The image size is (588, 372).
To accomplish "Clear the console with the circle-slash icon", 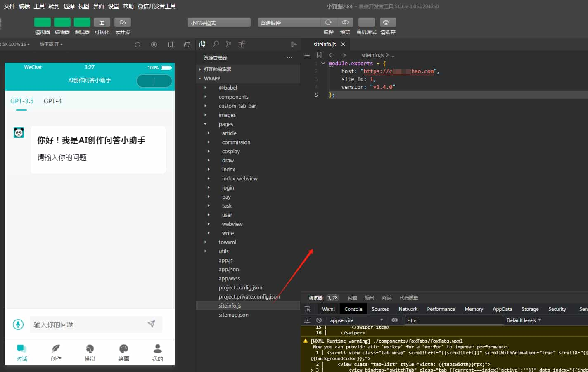I will [x=318, y=320].
